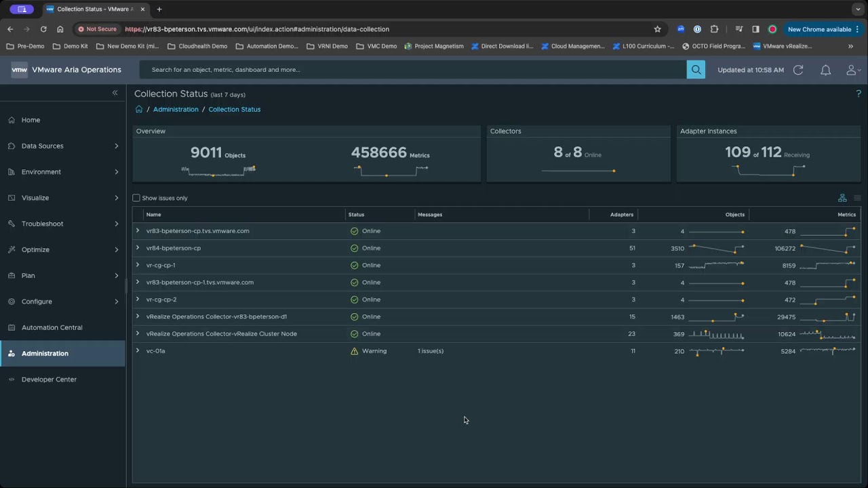Reload the page in Chrome

(43, 29)
